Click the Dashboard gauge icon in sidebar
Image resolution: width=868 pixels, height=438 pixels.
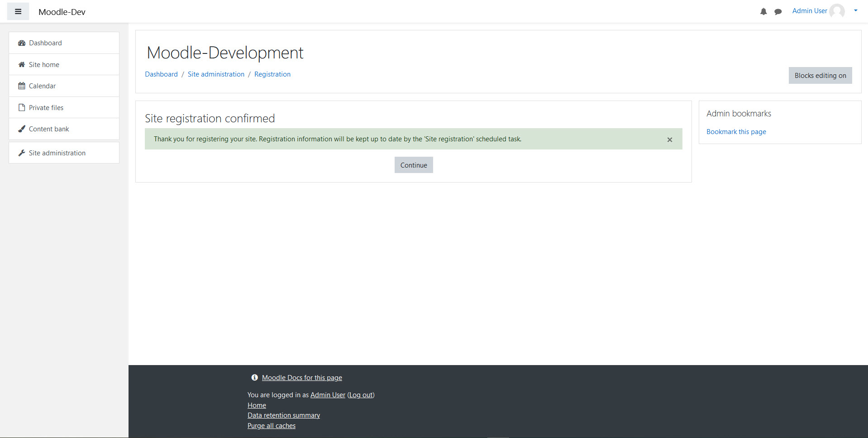pos(22,43)
